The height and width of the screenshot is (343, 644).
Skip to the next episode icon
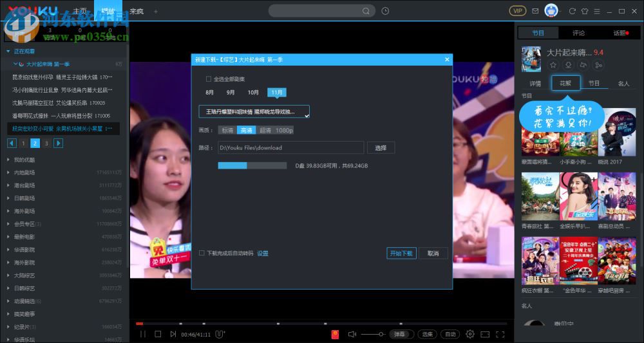[x=173, y=334]
